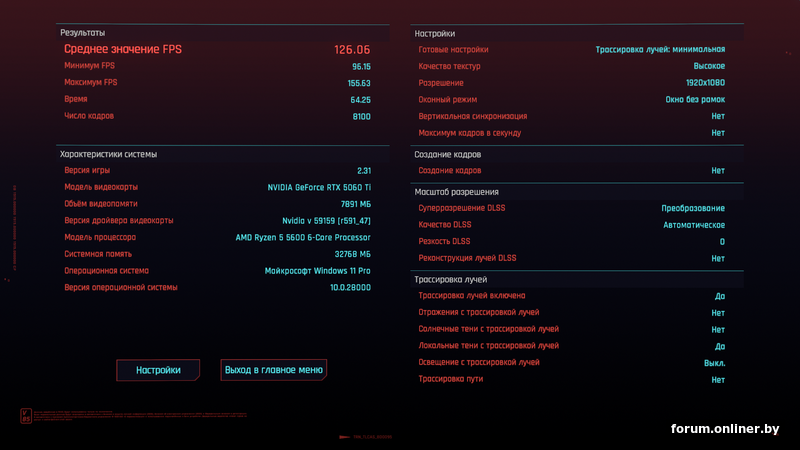Click the Результаты section header
Screen dimensions: 800x450
[x=83, y=33]
